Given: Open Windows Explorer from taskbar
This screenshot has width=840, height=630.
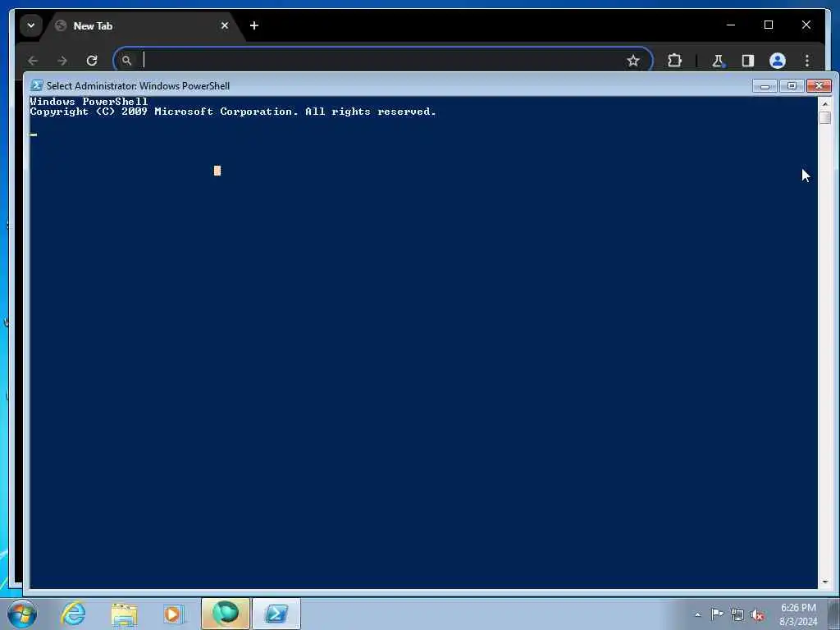Looking at the screenshot, I should [x=124, y=614].
